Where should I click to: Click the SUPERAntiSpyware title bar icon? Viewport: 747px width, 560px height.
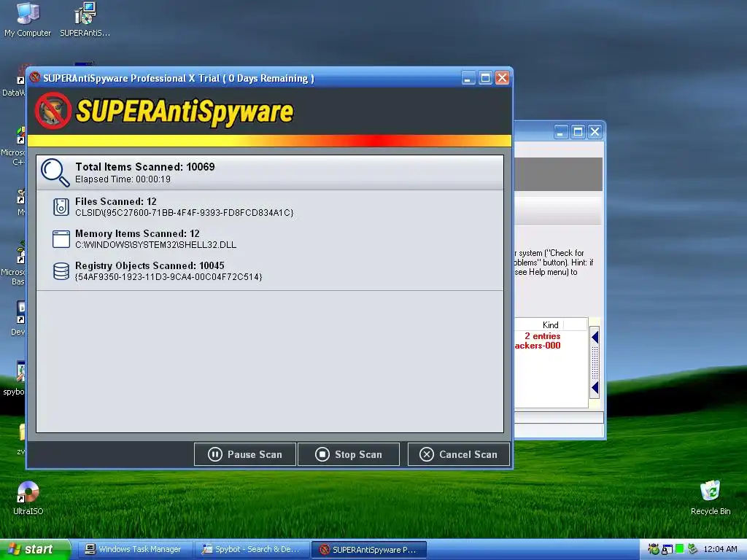(x=35, y=77)
